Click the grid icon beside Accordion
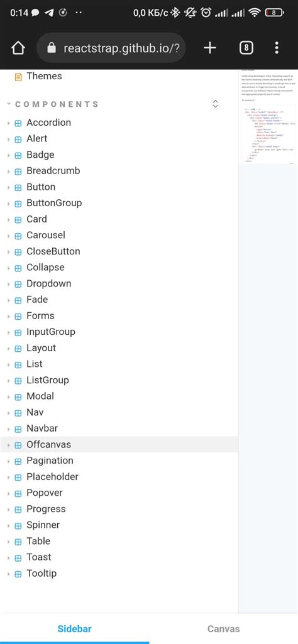 [x=18, y=123]
